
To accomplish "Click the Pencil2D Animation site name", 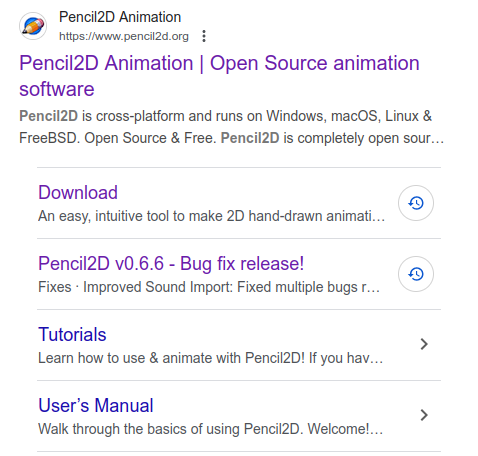I will click(x=120, y=17).
